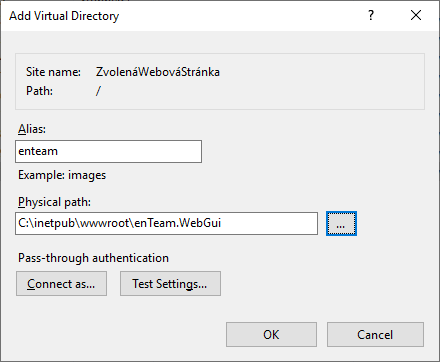
Task: Click the Site name: label
Action: pyautogui.click(x=53, y=72)
